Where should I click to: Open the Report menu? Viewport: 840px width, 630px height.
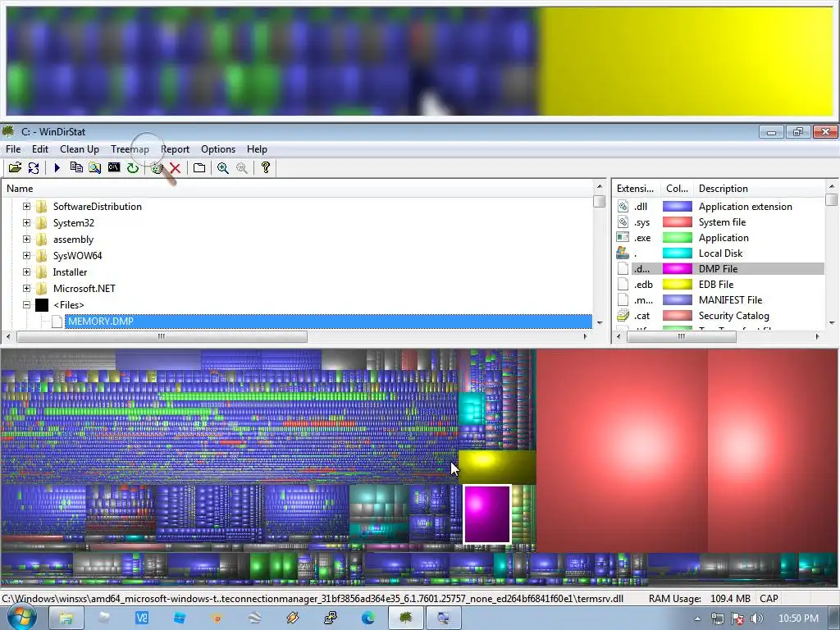(176, 149)
